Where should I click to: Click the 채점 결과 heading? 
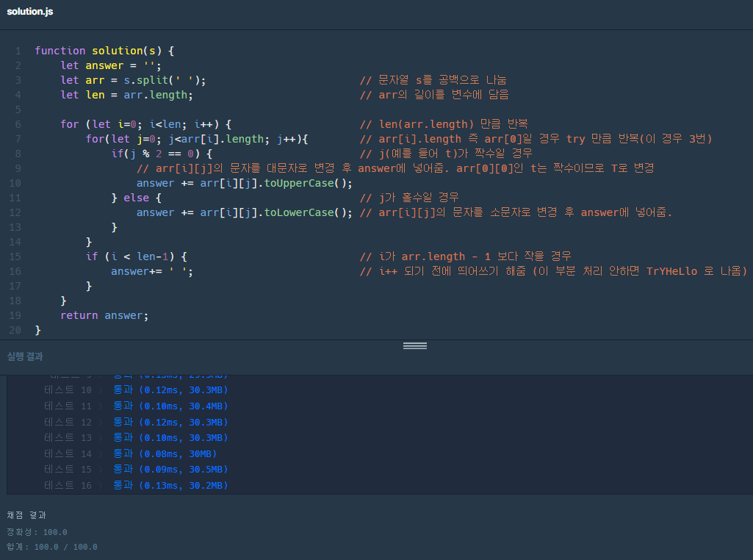click(x=26, y=515)
